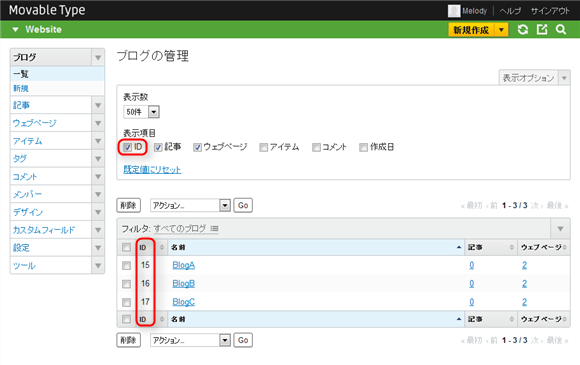This screenshot has width=580, height=365.
Task: Open the 表示数 50件 dropdown
Action: [x=142, y=112]
